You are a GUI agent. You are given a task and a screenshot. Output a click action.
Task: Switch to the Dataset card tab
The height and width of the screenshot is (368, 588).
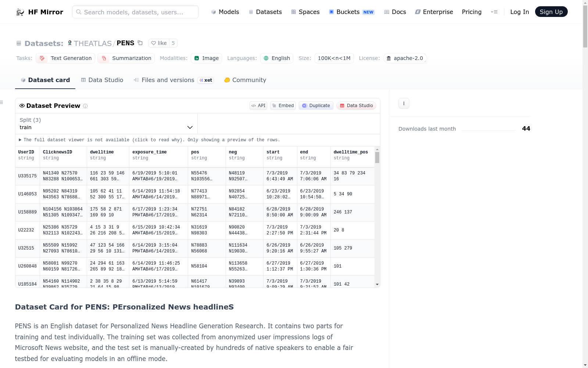click(45, 80)
